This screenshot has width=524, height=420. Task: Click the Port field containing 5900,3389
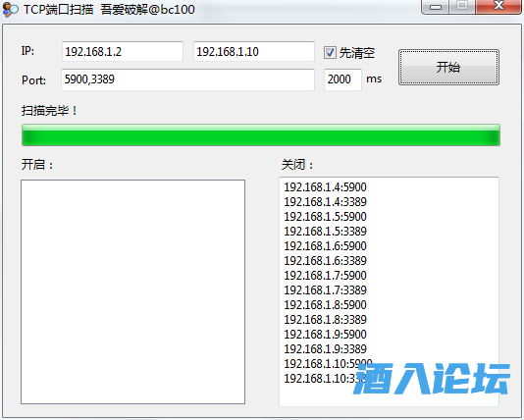[x=187, y=79]
